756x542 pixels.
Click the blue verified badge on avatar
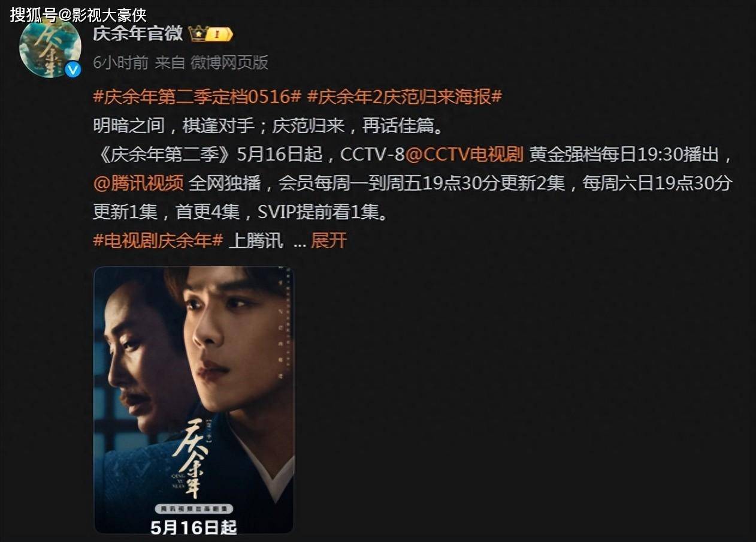tap(72, 70)
